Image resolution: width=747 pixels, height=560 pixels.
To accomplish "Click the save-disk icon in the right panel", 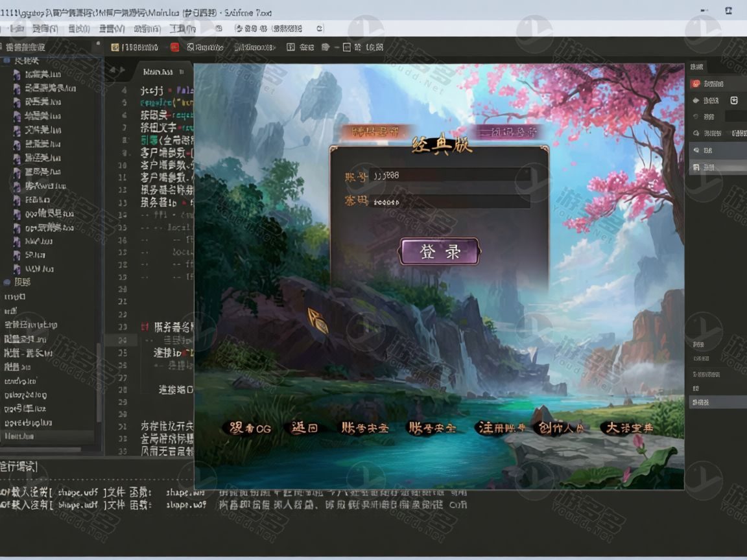I will click(x=696, y=167).
